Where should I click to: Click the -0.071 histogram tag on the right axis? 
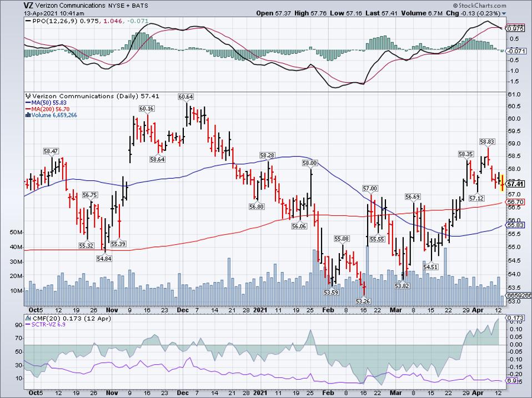(516, 51)
